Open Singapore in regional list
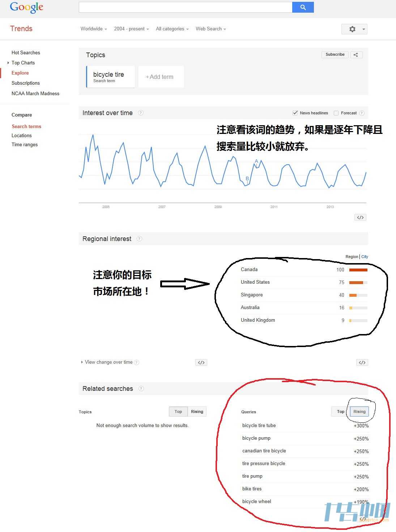396x532 pixels. [x=252, y=295]
